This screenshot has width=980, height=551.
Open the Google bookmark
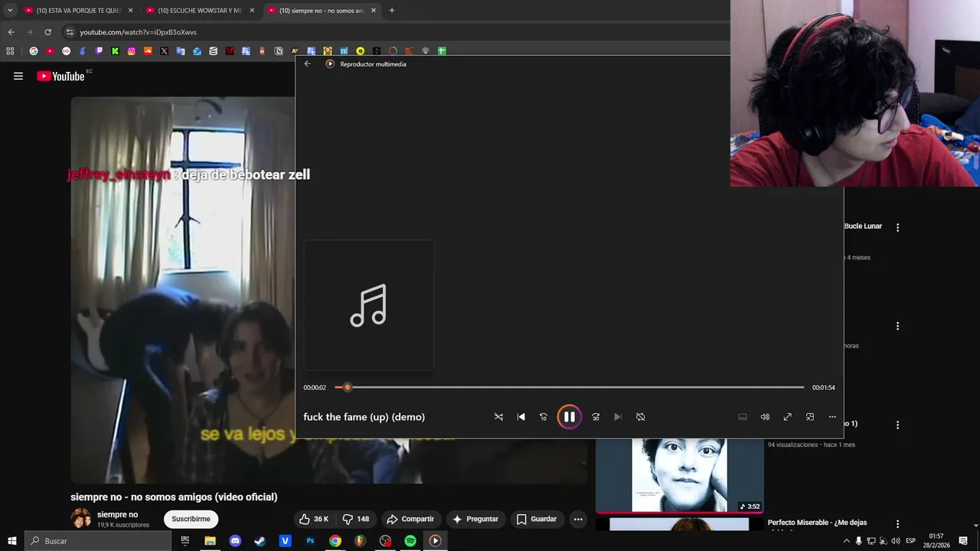point(33,51)
